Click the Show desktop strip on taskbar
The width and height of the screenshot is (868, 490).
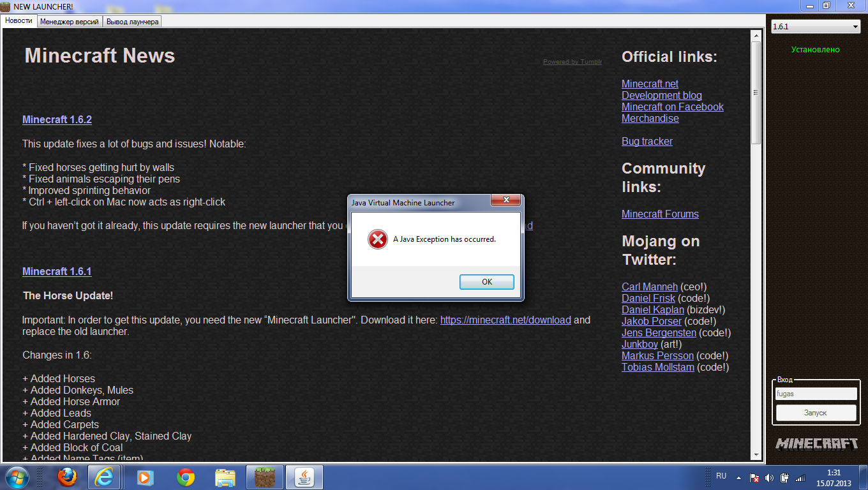click(x=864, y=477)
